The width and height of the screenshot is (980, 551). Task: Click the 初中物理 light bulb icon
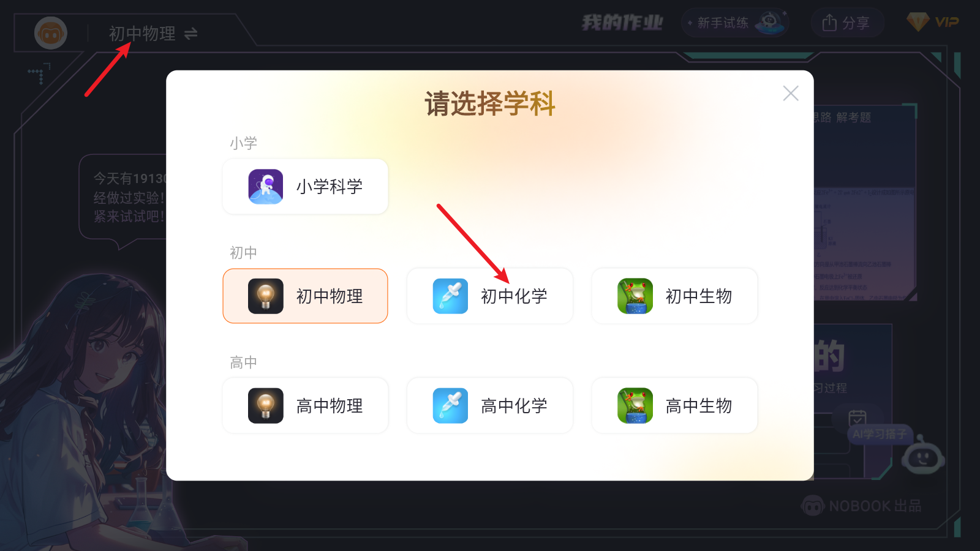pos(265,296)
